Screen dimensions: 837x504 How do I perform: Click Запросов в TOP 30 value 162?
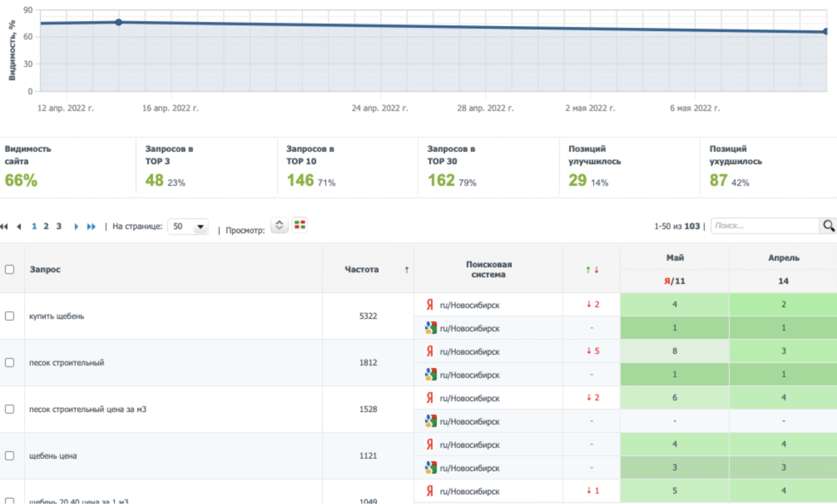(441, 180)
